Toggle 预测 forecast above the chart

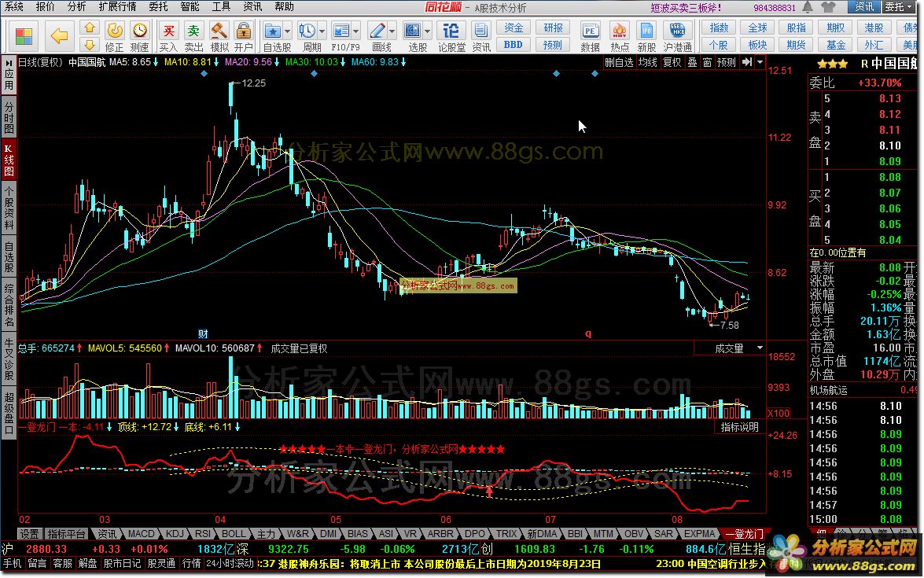726,62
